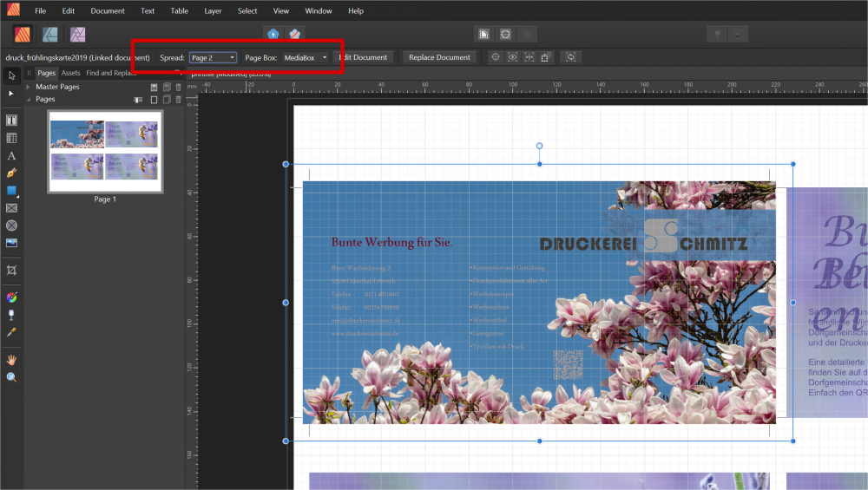
Task: Click the blue upload cloud icon
Action: [273, 35]
